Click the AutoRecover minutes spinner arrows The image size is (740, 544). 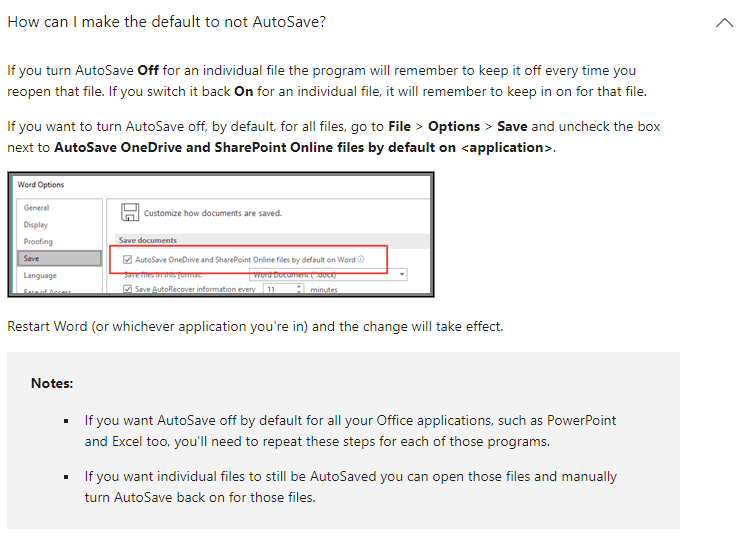point(299,289)
